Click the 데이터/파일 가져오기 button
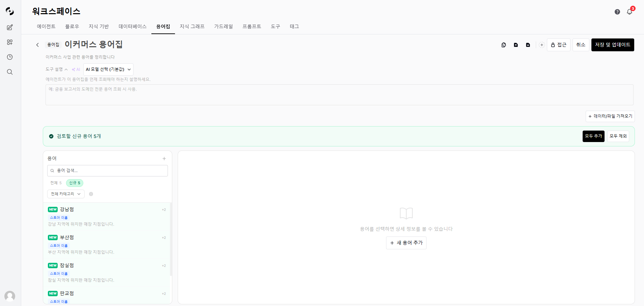The height and width of the screenshot is (306, 644). coord(610,116)
